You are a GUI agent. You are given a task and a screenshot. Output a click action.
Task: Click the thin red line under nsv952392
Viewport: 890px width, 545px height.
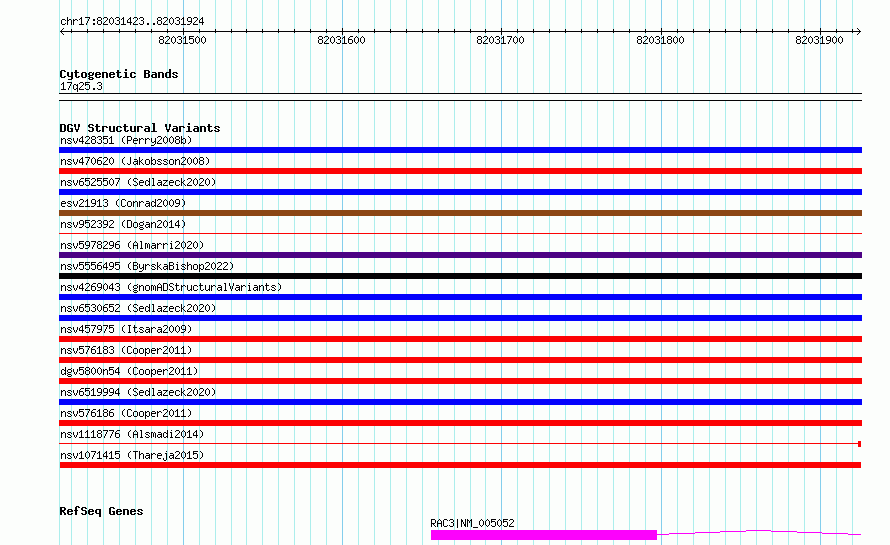pyautogui.click(x=460, y=233)
